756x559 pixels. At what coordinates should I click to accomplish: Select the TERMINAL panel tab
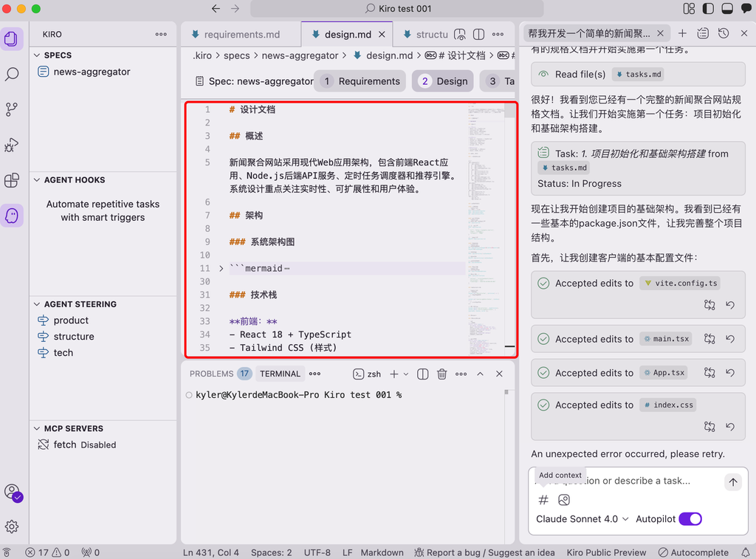(280, 374)
